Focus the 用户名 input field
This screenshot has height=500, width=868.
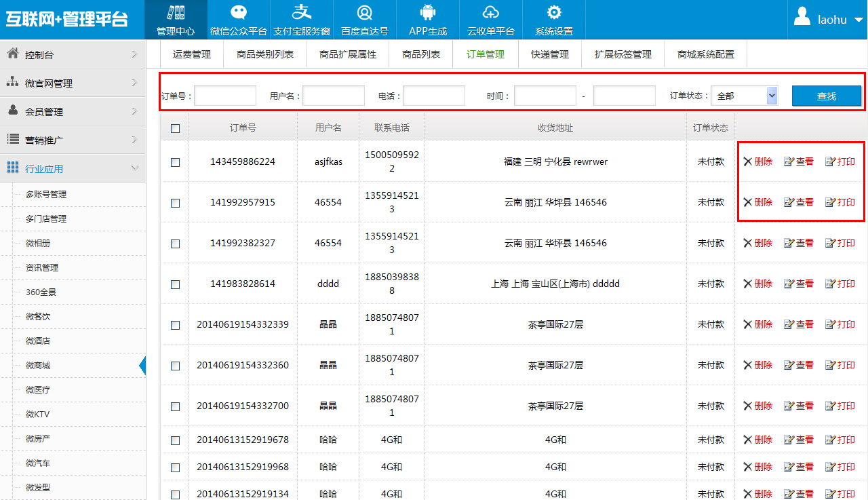coord(334,96)
